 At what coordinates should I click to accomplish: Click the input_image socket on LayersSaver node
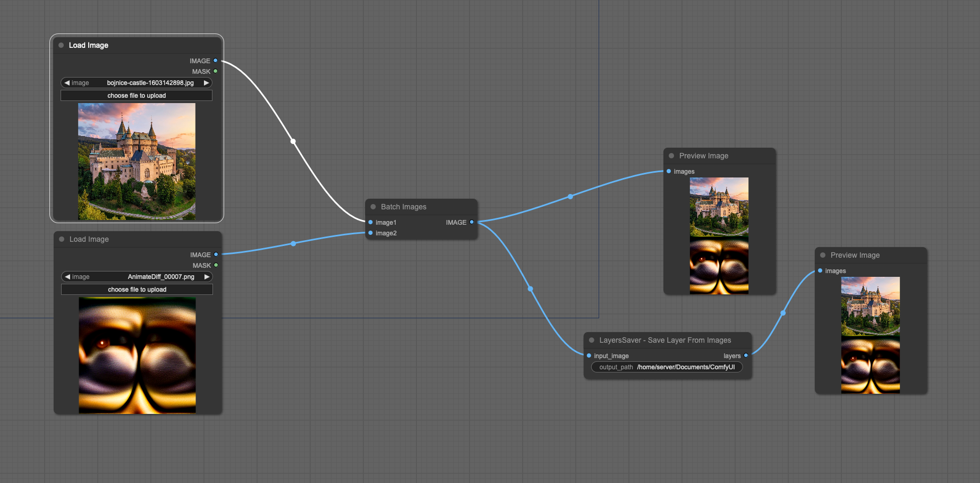pos(589,355)
